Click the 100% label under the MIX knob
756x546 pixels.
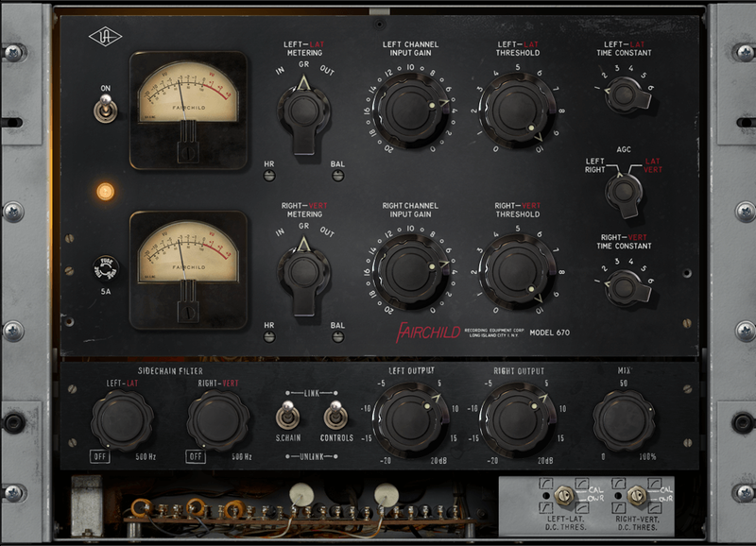[647, 456]
